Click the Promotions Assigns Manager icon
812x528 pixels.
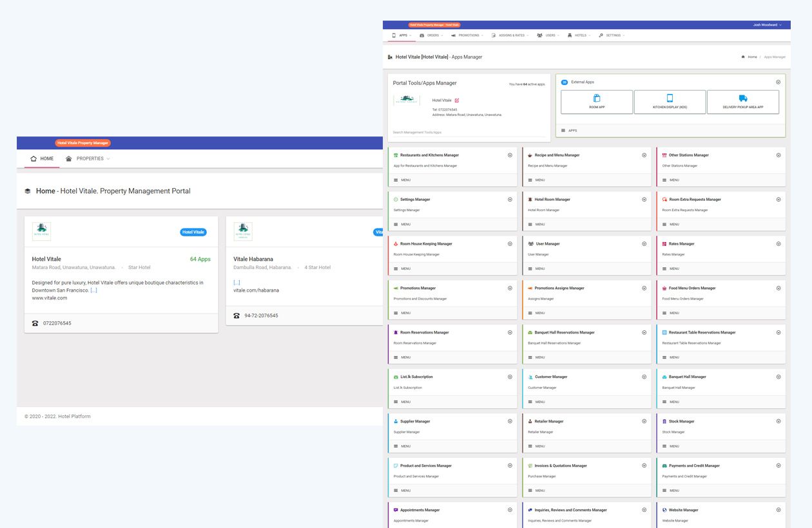[x=530, y=288]
